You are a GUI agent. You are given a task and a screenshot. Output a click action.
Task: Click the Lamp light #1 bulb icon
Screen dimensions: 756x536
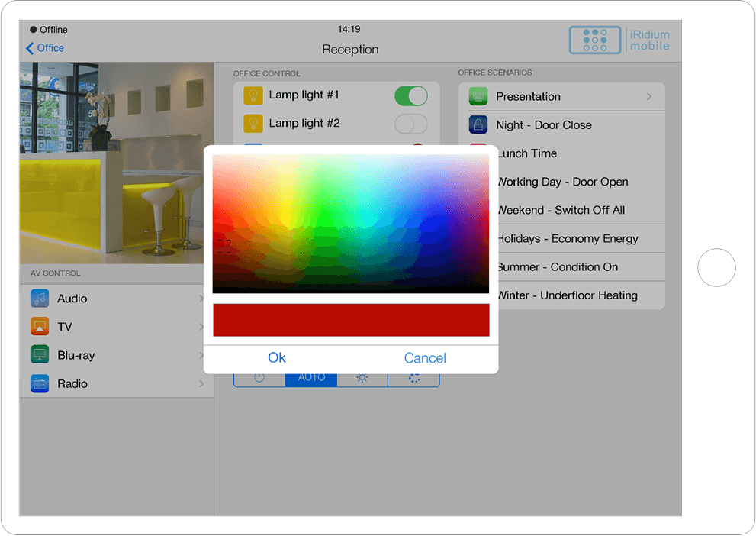(253, 95)
